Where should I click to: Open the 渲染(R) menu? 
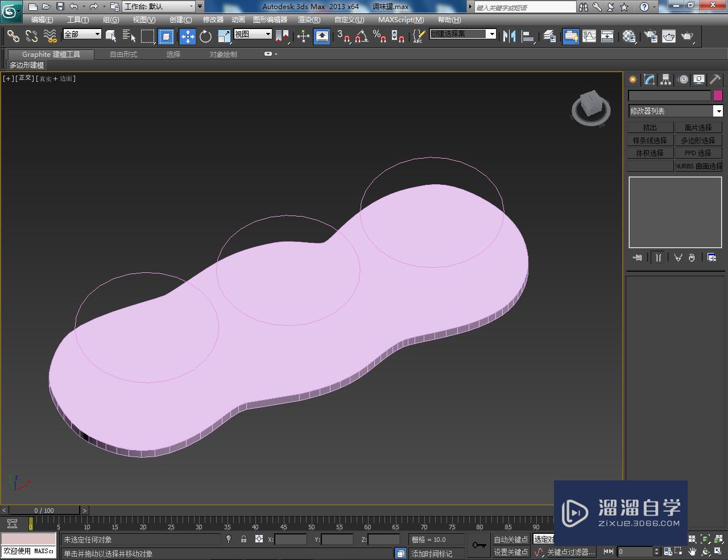[309, 19]
